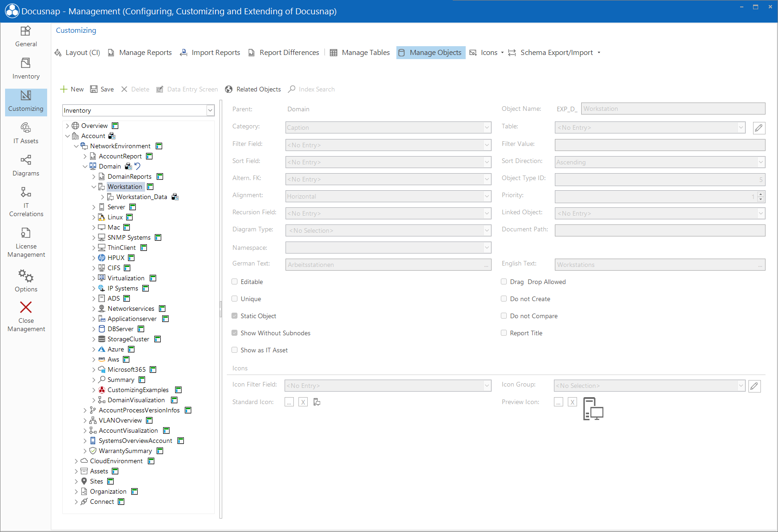
Task: Toggle Show Without Subnodes checkbox
Action: pos(235,333)
